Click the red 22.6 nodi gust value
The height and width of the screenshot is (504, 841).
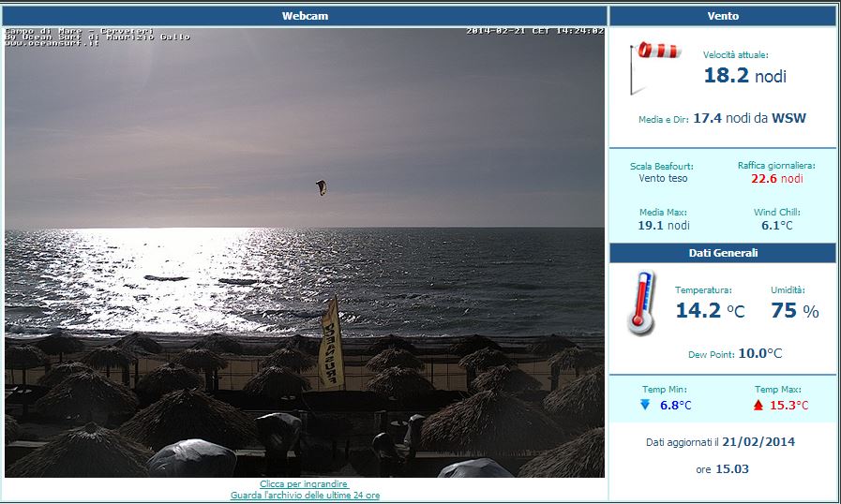coord(776,179)
